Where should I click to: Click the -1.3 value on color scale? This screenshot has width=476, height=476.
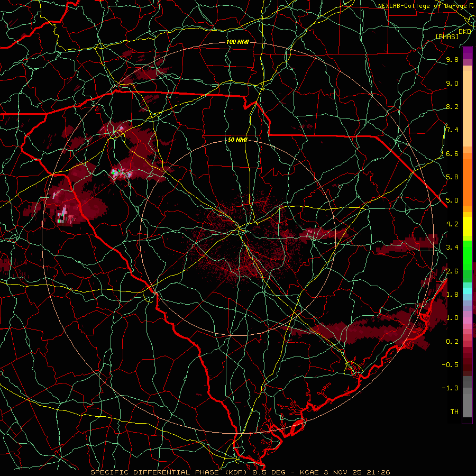[450, 388]
